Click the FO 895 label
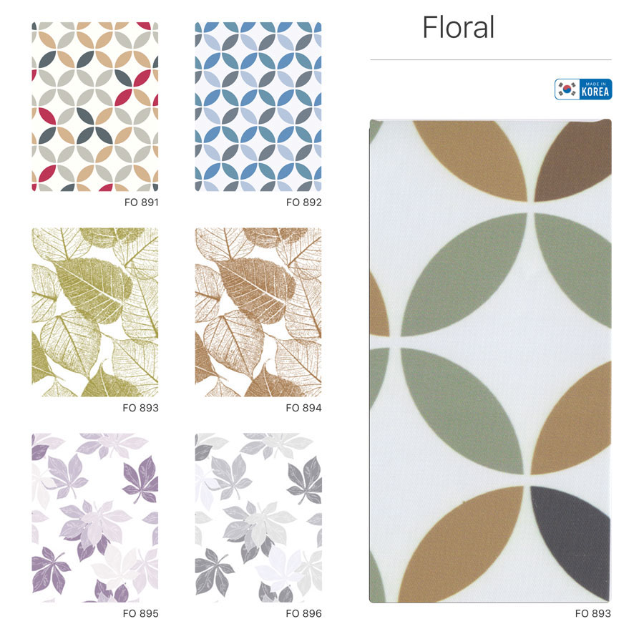This screenshot has width=644, height=644. tap(140, 613)
